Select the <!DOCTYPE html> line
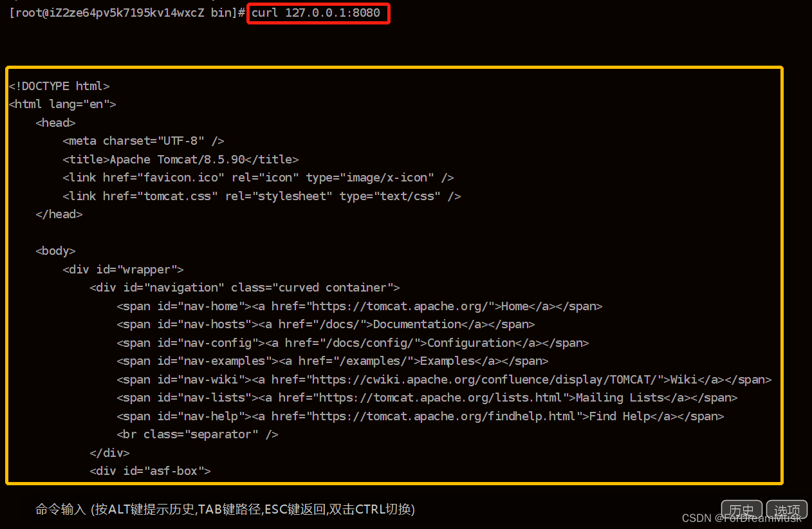 point(59,86)
